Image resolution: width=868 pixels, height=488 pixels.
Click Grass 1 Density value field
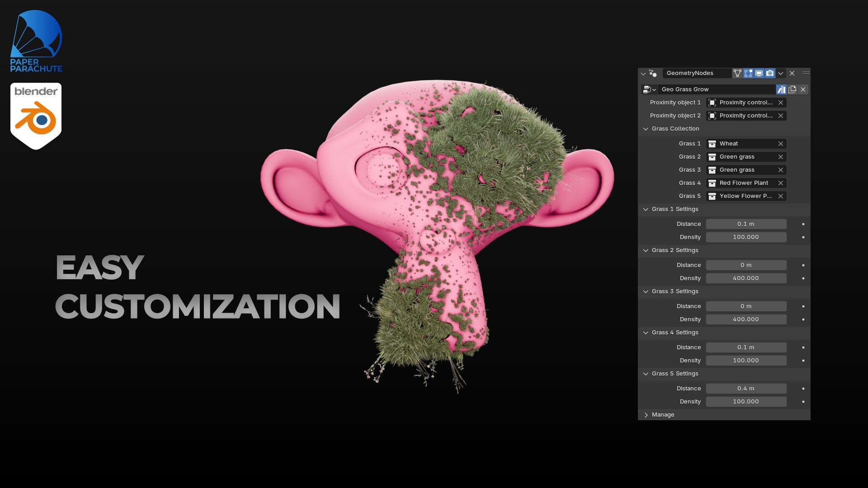pyautogui.click(x=746, y=237)
